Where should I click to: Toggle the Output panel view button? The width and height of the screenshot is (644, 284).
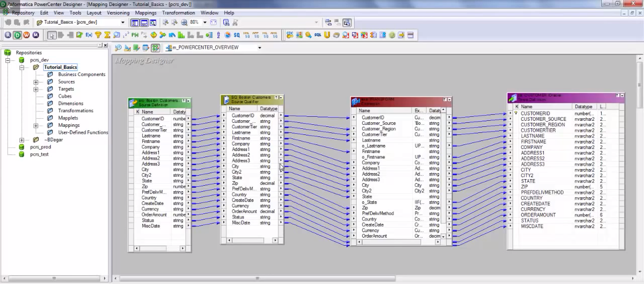[x=144, y=23]
